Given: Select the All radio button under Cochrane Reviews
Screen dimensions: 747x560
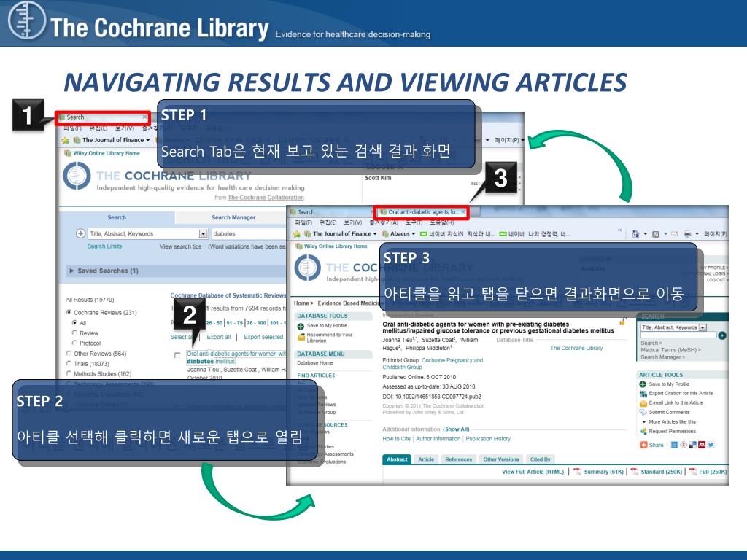Looking at the screenshot, I should tap(74, 322).
